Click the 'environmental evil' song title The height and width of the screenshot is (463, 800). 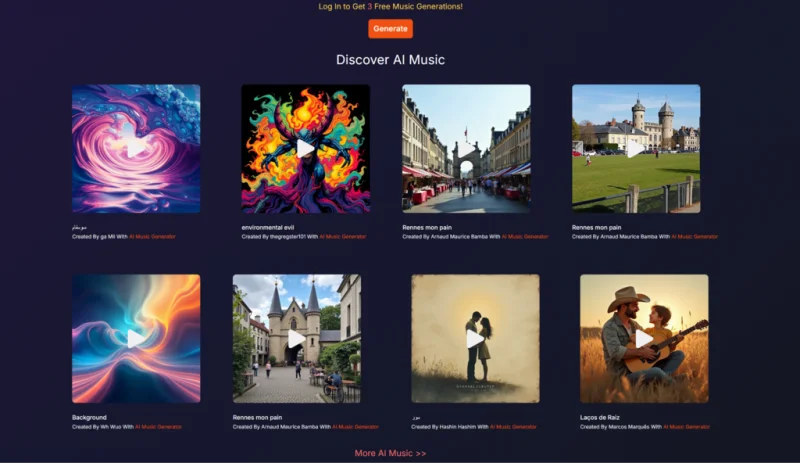tap(269, 227)
